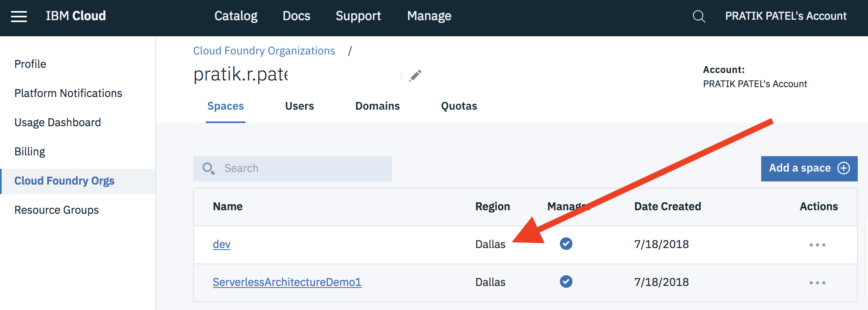868x310 pixels.
Task: Open actions menu for dev space
Action: click(817, 245)
